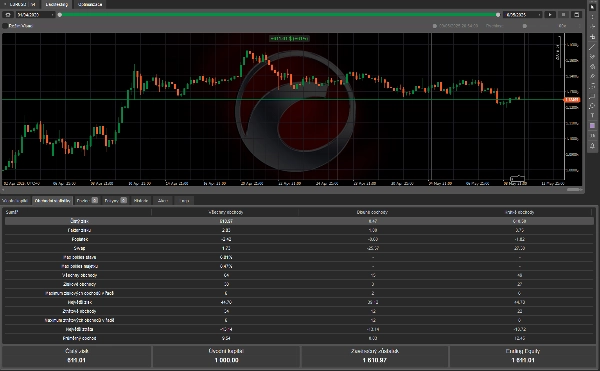Click the chart horizontal scrollbar thumb

tap(574, 189)
